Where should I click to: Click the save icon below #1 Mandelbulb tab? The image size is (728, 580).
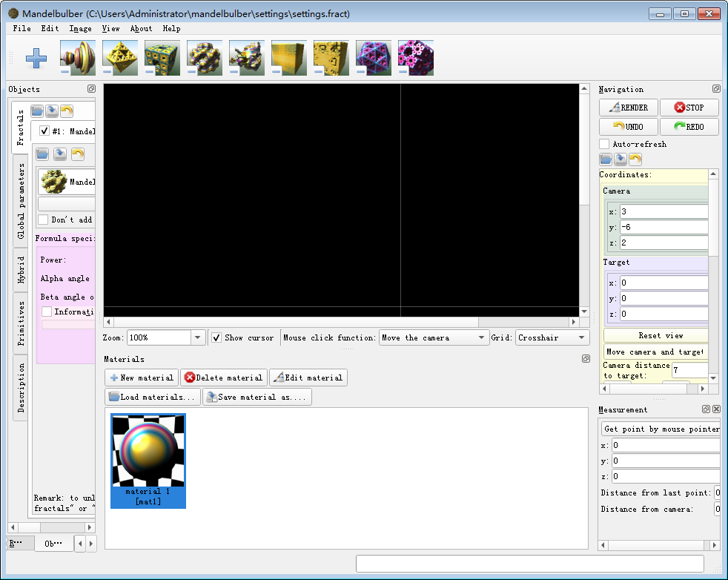[60, 154]
